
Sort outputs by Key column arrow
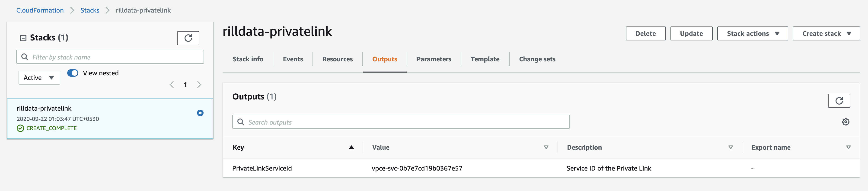click(x=351, y=147)
